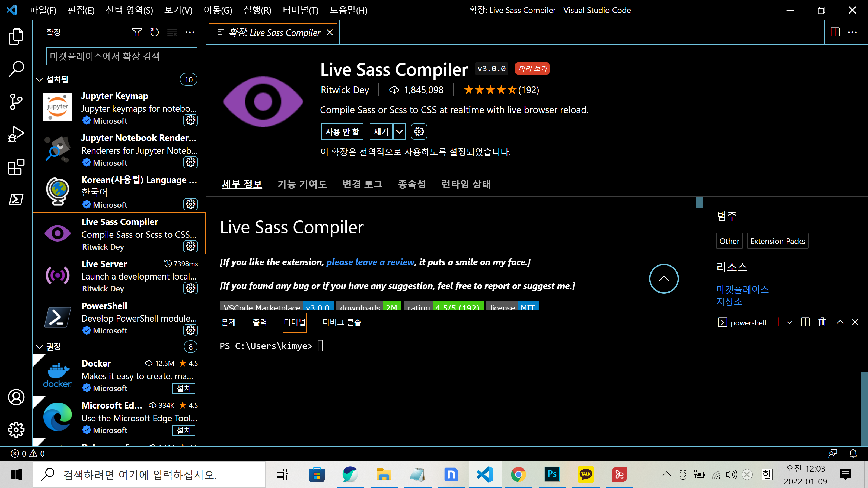Screen dimensions: 868x488
Task: Open the 보기(V) menu
Action: 178,10
